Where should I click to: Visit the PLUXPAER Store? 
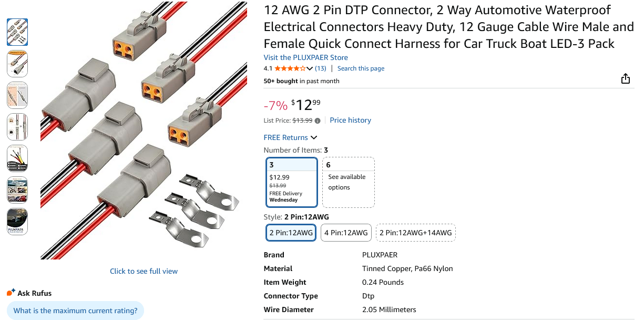coord(306,57)
